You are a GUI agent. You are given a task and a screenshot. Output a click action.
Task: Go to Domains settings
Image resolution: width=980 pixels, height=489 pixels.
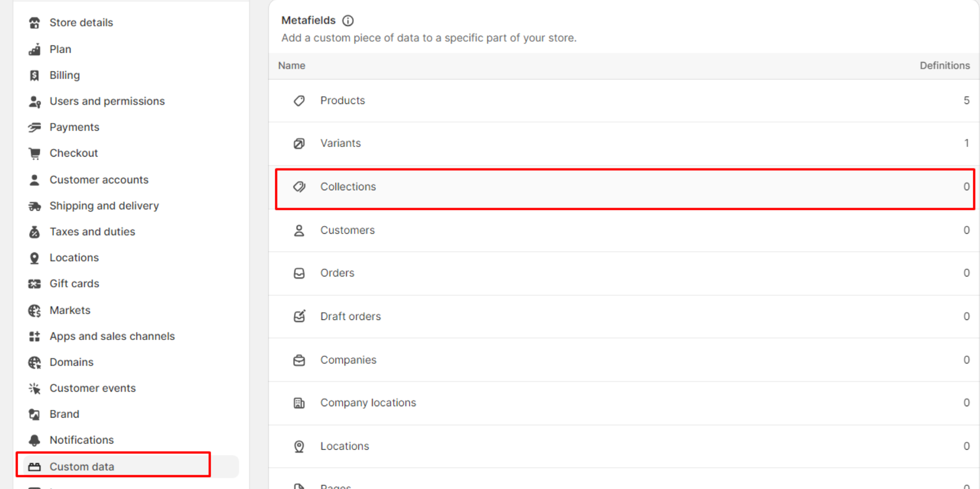pos(71,362)
